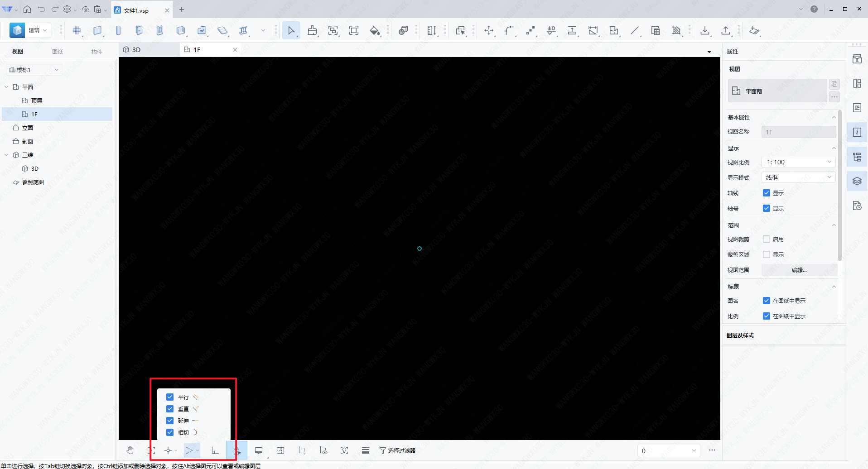This screenshot has width=868, height=469.
Task: Click the 编辑... view range button
Action: pos(799,270)
